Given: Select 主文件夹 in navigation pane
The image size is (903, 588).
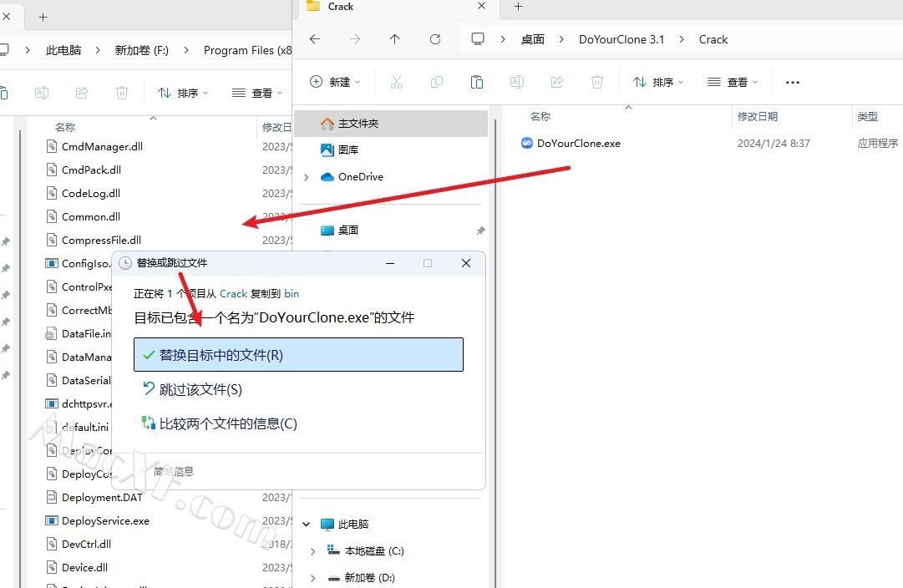Looking at the screenshot, I should [x=391, y=124].
